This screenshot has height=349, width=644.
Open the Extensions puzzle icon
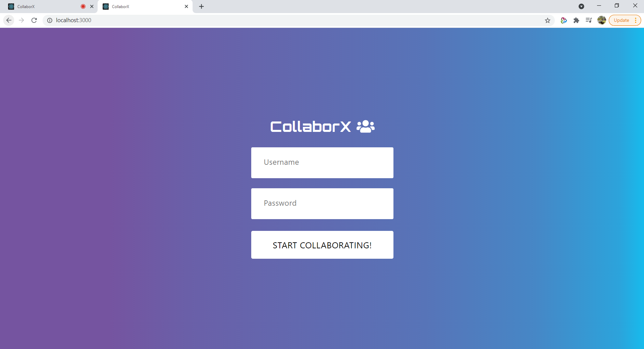(x=576, y=20)
